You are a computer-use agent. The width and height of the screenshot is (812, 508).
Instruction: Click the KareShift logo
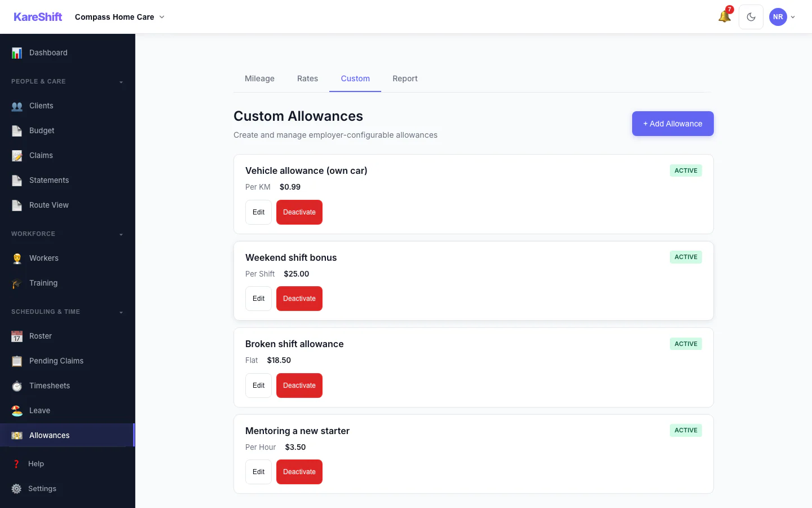point(38,17)
